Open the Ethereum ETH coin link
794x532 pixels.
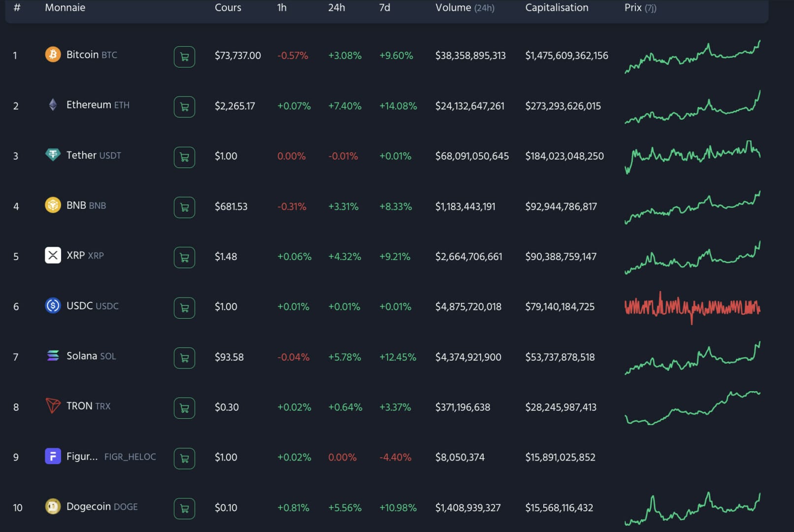pyautogui.click(x=98, y=105)
